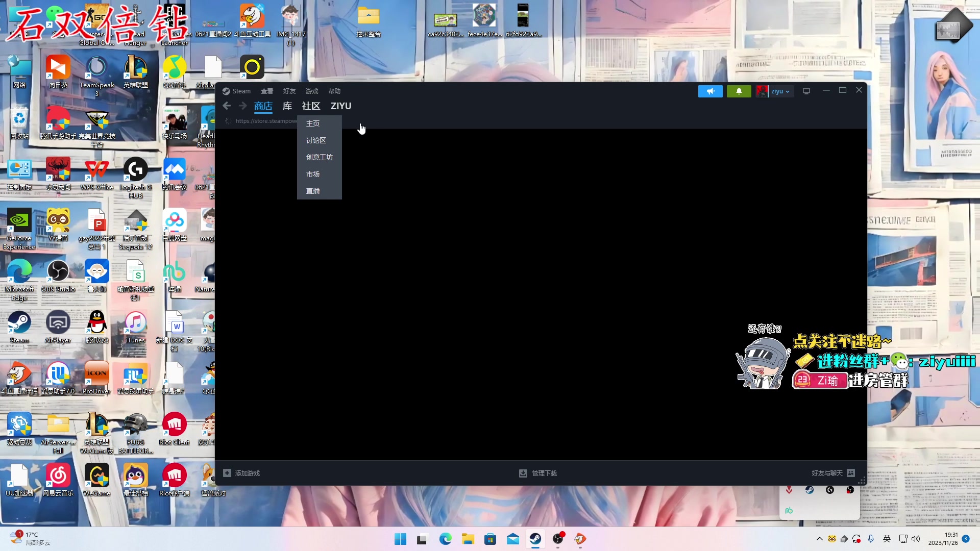Open 向日葵 desktop icon
The image size is (980, 551).
pos(58,72)
